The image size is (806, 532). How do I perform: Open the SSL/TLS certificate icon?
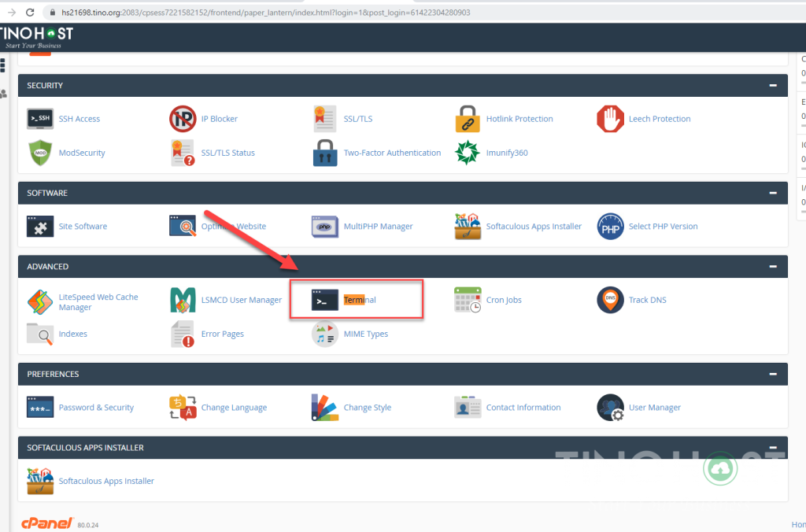coord(325,119)
